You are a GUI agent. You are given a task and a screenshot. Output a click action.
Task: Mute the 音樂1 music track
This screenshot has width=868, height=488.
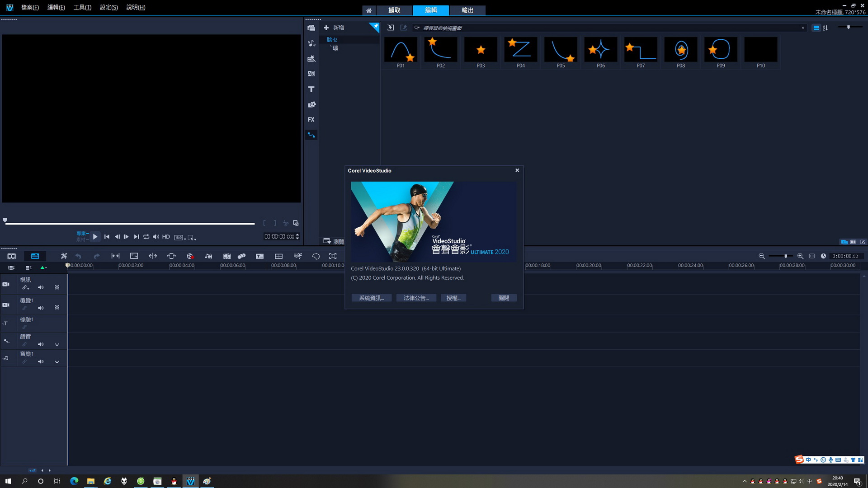click(41, 361)
